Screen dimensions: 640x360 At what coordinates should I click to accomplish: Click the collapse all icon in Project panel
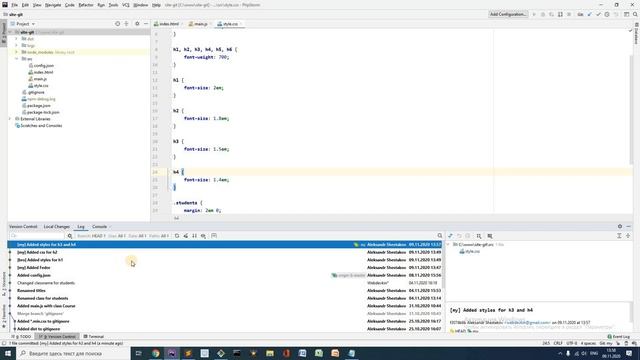tap(126, 24)
